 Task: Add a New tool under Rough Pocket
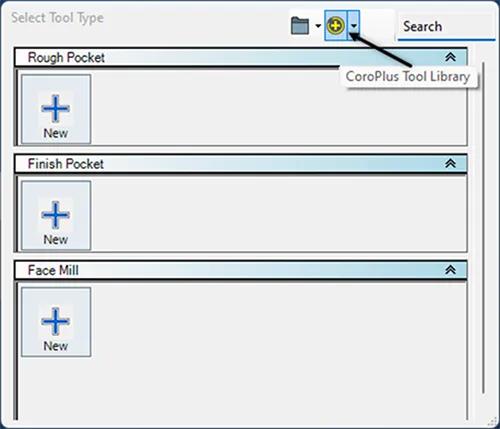(56, 109)
